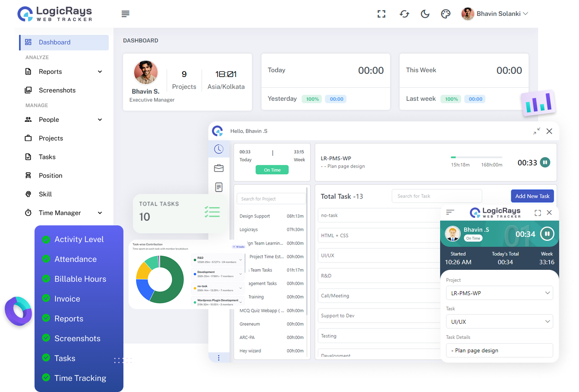The width and height of the screenshot is (579, 392).
Task: Click the refresh sync icon
Action: pyautogui.click(x=404, y=14)
